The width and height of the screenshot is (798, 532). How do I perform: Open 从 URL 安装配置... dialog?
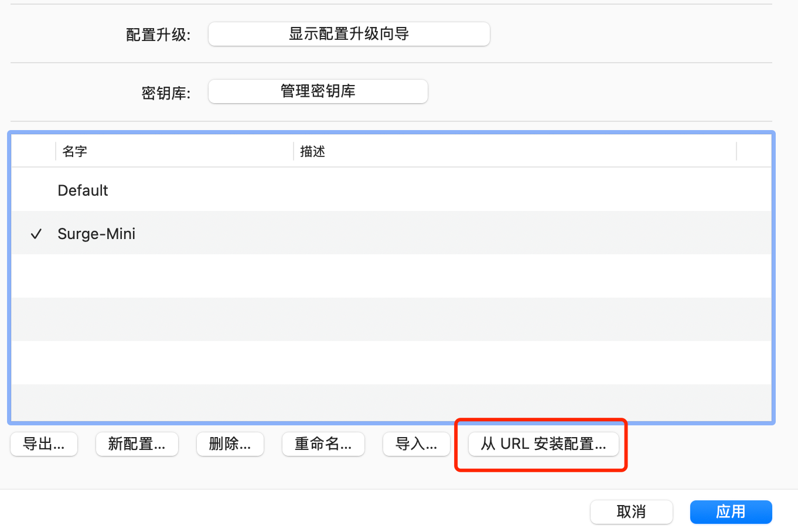(x=543, y=444)
